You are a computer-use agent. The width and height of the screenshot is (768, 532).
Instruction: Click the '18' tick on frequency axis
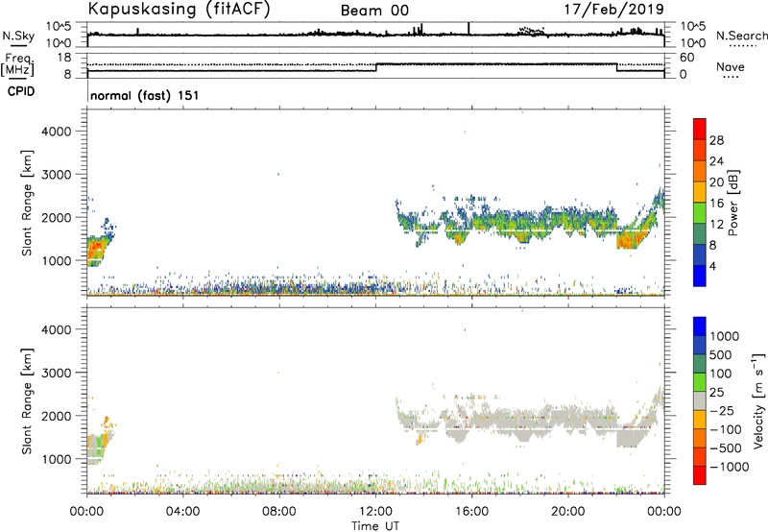64,57
